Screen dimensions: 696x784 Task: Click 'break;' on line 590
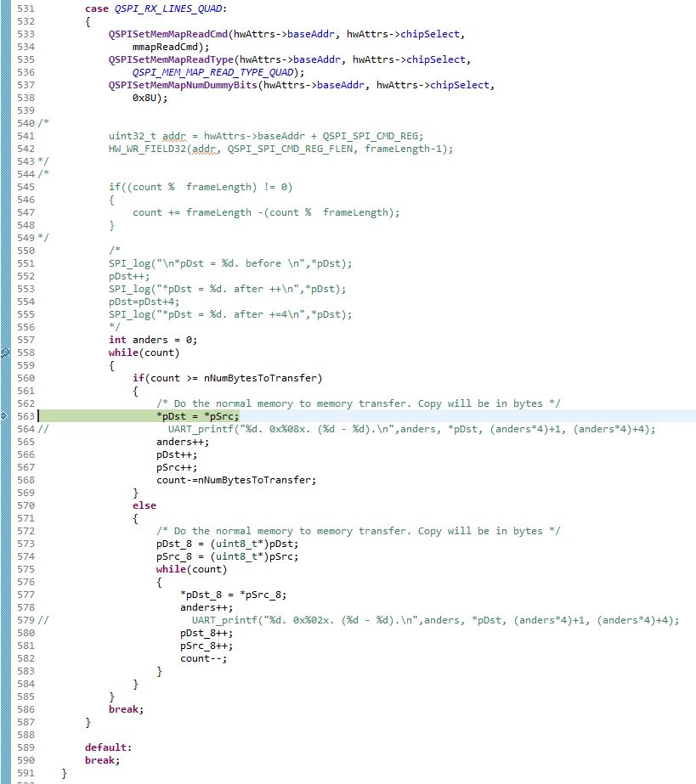point(103,760)
